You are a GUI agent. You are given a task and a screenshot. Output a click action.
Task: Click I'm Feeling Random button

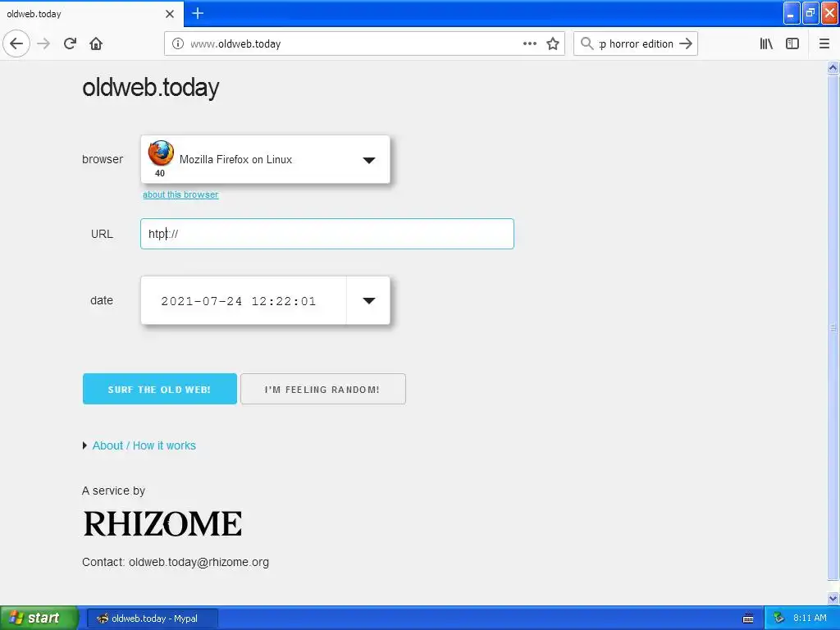[323, 389]
